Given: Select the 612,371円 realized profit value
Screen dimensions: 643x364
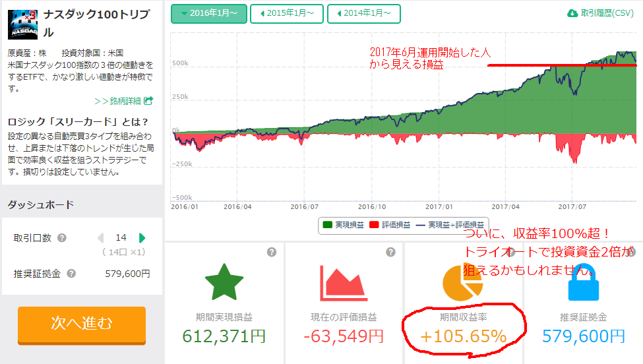Looking at the screenshot, I should 224,336.
